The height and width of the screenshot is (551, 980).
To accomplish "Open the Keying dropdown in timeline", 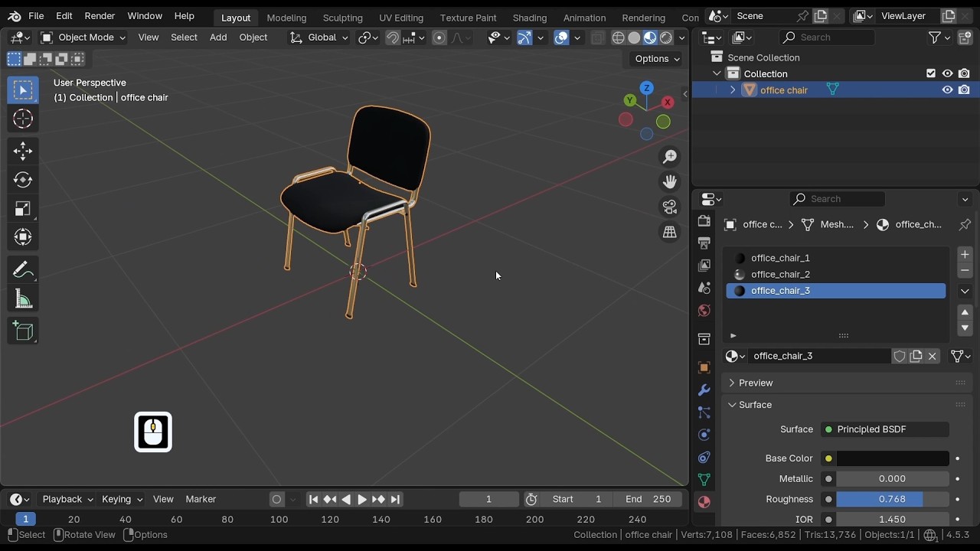I will [122, 499].
